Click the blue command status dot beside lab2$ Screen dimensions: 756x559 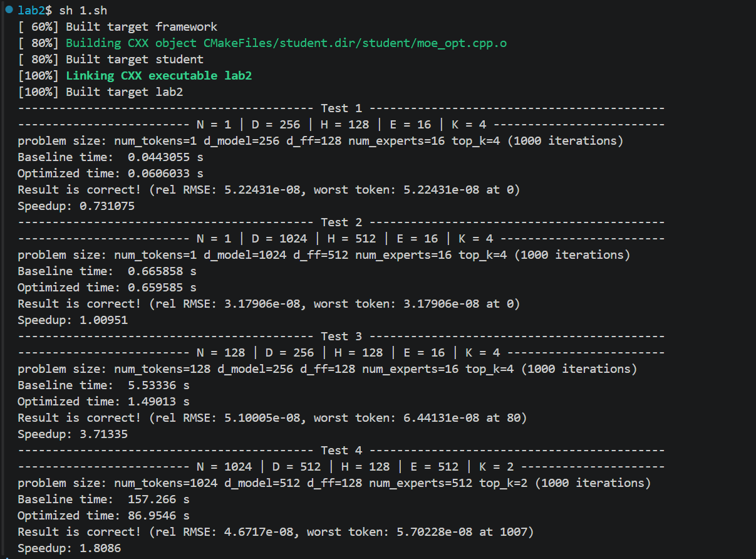pos(9,10)
